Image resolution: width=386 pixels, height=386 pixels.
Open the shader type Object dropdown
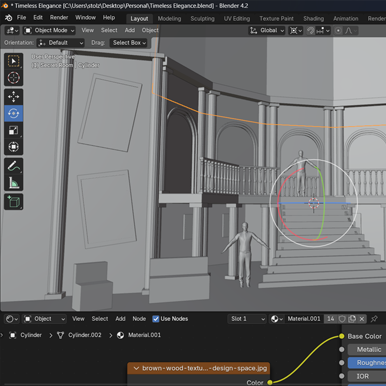(x=45, y=319)
